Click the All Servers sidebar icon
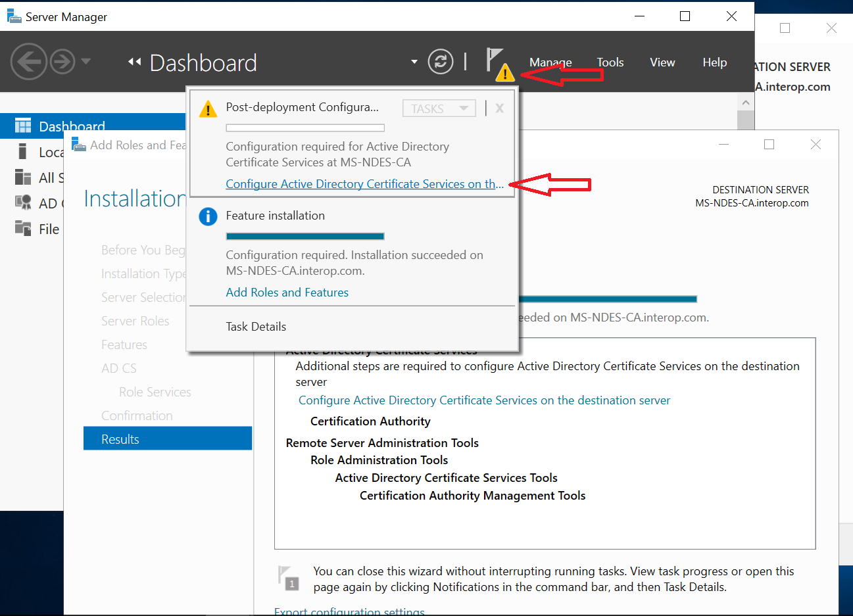 point(22,178)
